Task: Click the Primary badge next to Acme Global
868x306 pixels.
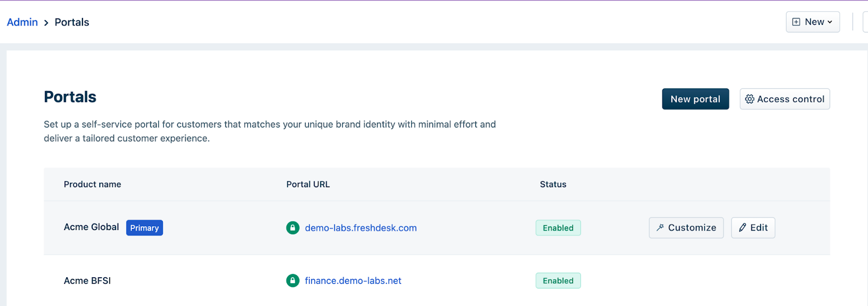Action: [144, 228]
